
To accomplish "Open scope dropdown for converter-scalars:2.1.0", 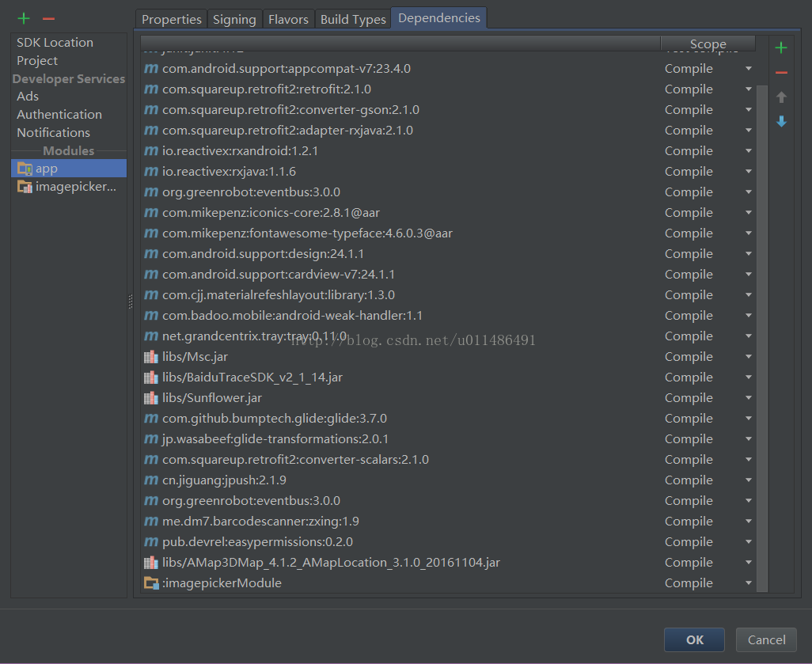I will (749, 459).
